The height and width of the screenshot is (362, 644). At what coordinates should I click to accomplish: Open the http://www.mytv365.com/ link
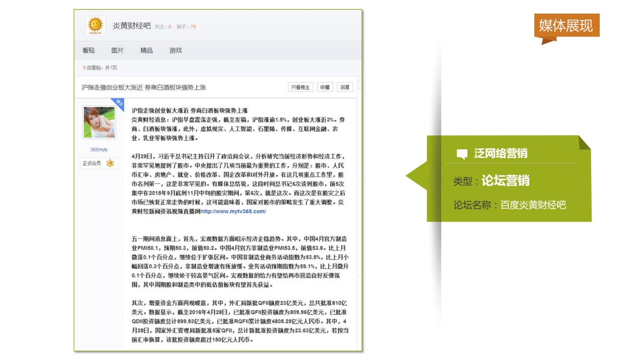click(x=233, y=212)
